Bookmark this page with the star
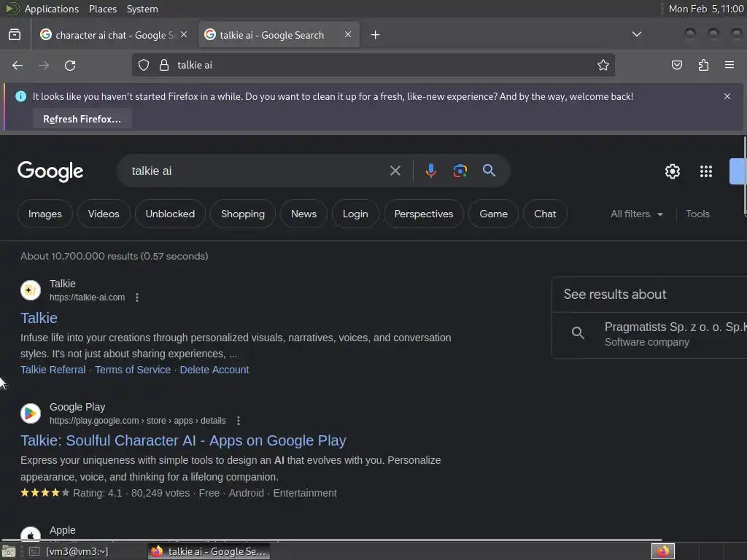Viewport: 747px width, 560px height. click(x=603, y=65)
